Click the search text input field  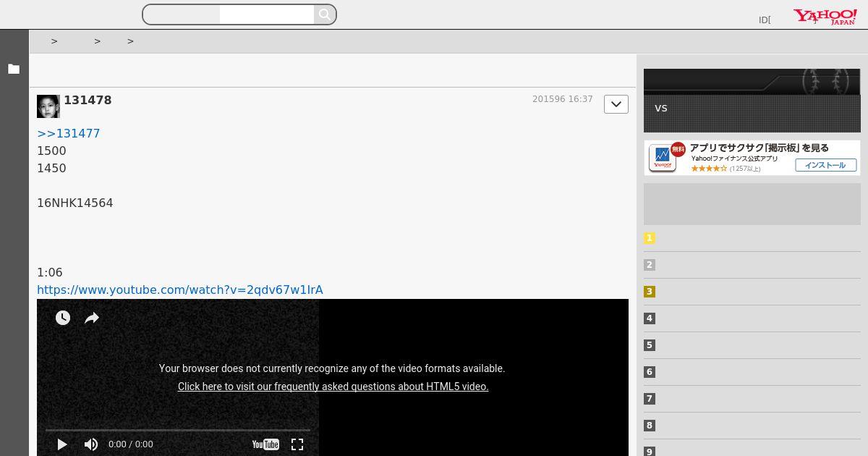tap(267, 14)
